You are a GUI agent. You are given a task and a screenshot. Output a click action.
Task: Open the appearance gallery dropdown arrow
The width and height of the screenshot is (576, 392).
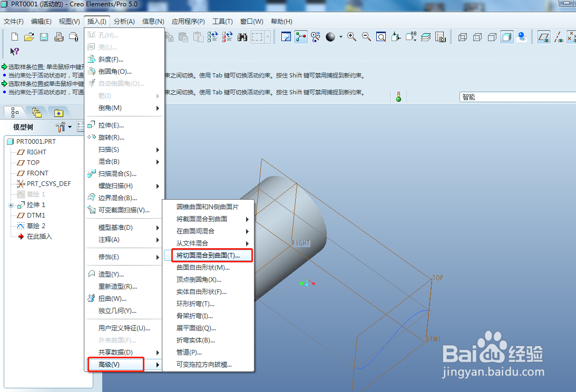pyautogui.click(x=341, y=37)
